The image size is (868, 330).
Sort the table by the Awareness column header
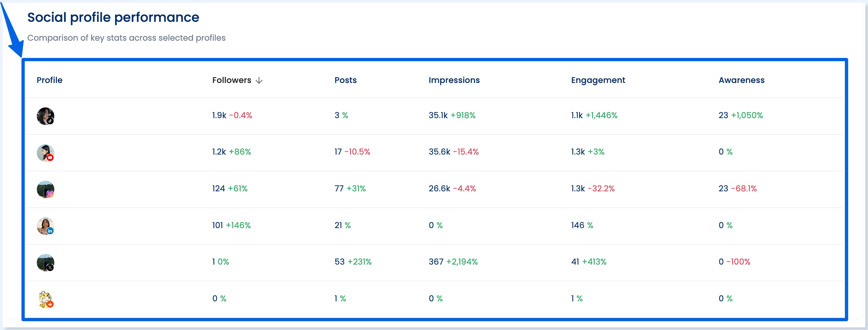[x=741, y=80]
